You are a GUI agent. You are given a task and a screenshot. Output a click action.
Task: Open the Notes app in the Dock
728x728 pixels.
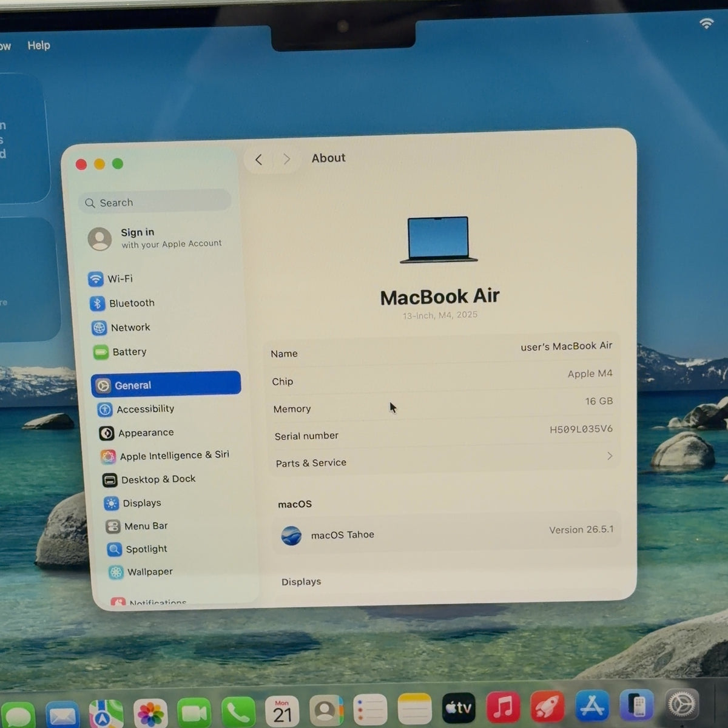point(414,709)
